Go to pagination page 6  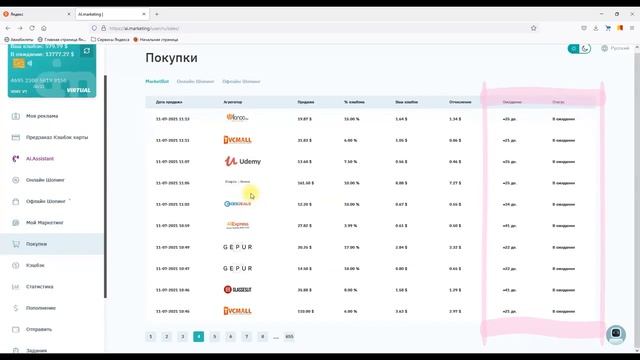click(x=231, y=337)
